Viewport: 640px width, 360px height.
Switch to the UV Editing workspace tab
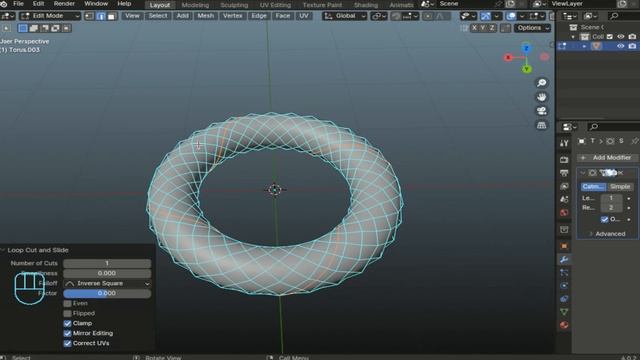click(275, 5)
